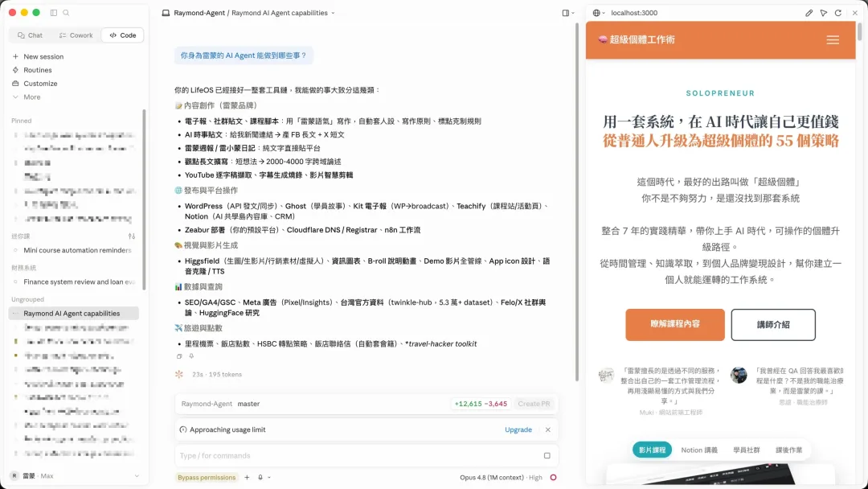
Task: Open the dropdown next to bell icon
Action: 269,478
